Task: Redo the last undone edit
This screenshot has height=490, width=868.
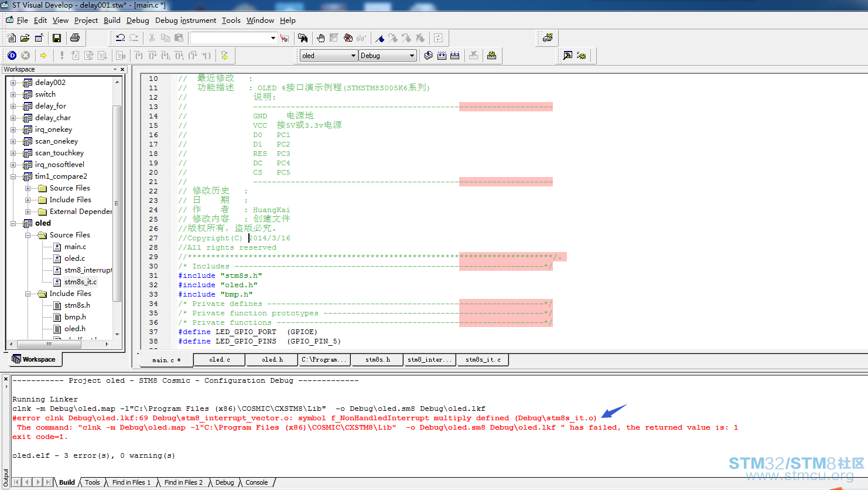Action: 134,38
